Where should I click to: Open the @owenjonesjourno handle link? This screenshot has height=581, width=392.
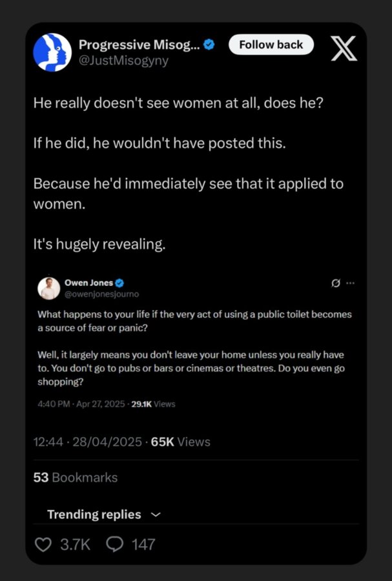pos(102,294)
